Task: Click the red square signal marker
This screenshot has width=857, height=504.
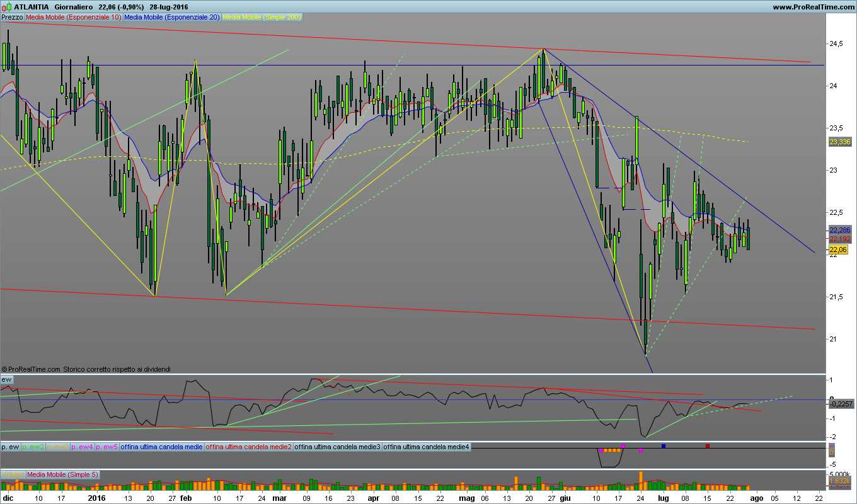Action: 708,446
